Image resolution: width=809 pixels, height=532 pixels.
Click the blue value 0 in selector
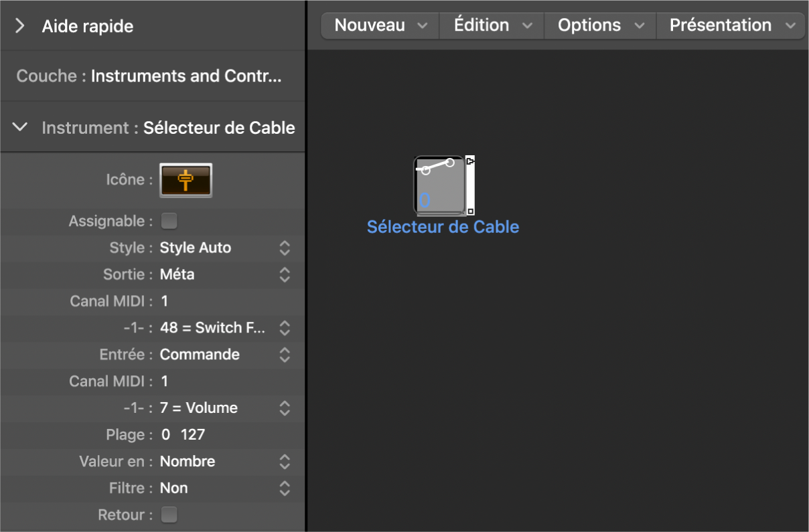coord(424,200)
